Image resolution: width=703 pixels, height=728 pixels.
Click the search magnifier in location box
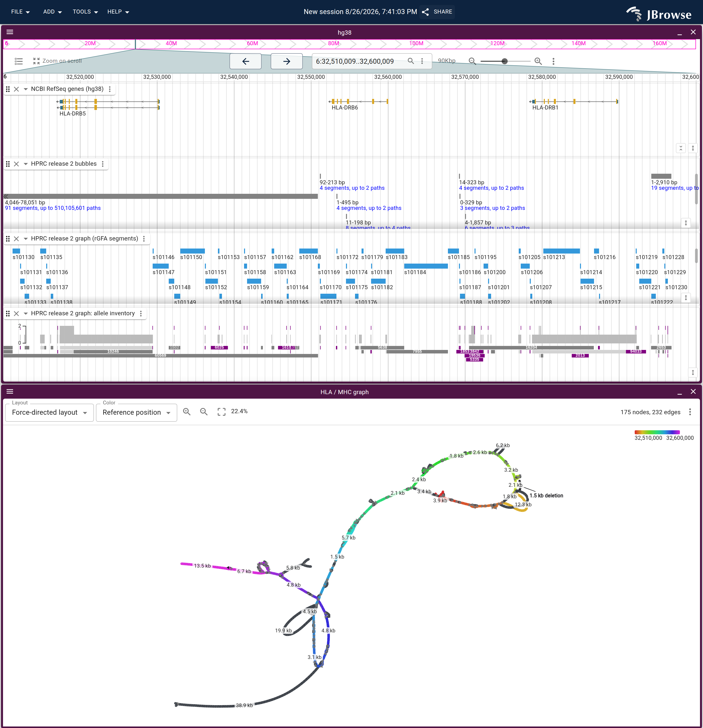(x=411, y=61)
